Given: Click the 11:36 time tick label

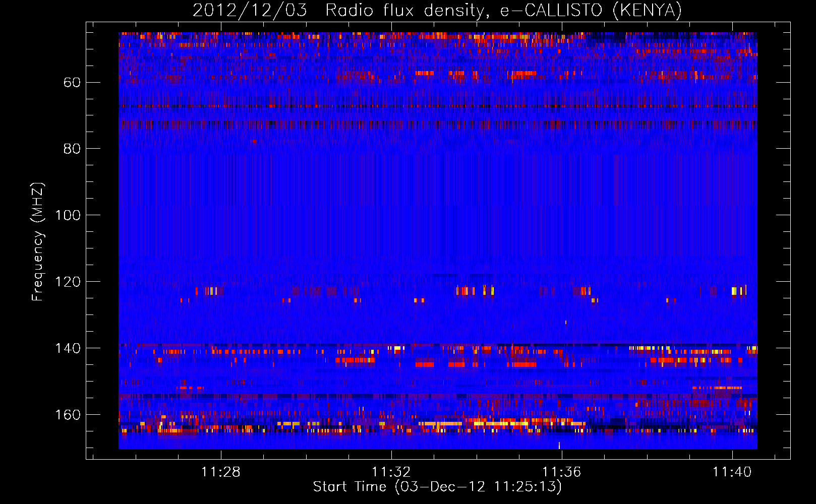Looking at the screenshot, I should tap(561, 472).
